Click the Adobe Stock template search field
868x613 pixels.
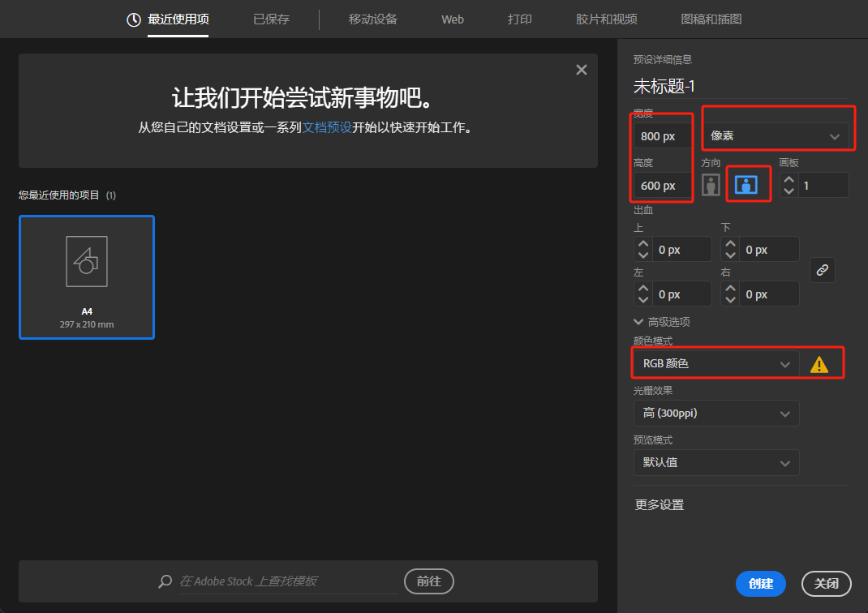[x=289, y=581]
